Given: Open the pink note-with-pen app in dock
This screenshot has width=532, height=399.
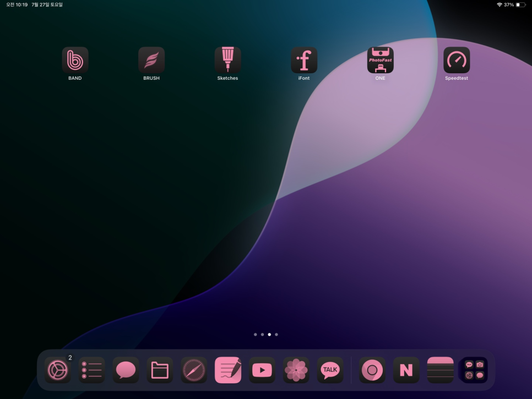Looking at the screenshot, I should (228, 370).
